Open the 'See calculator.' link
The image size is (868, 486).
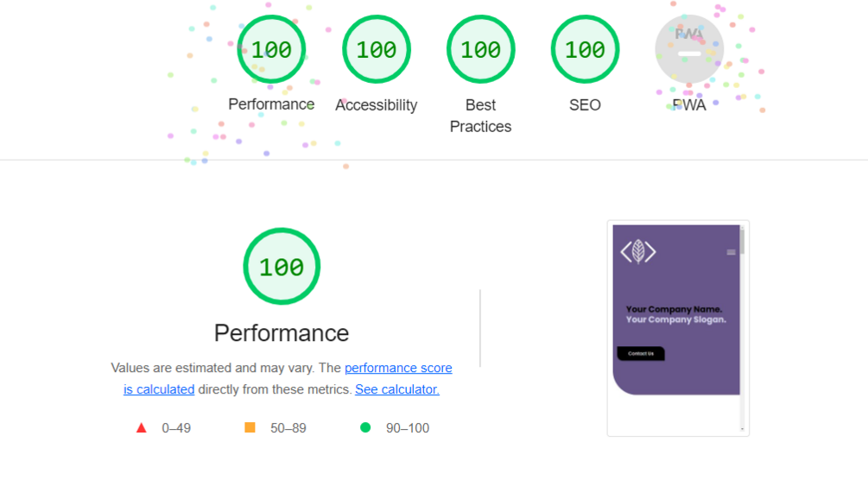click(x=397, y=389)
